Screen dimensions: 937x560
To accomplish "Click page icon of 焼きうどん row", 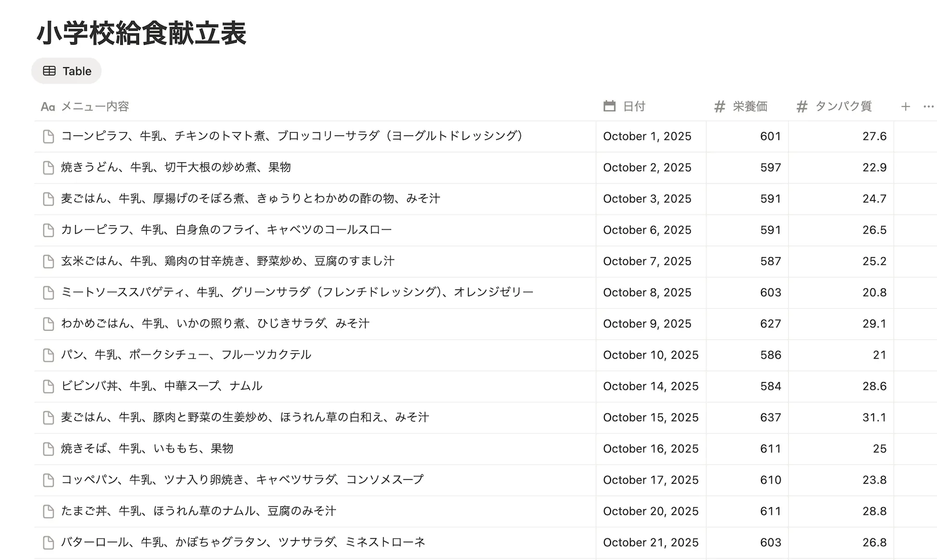I will tap(48, 168).
